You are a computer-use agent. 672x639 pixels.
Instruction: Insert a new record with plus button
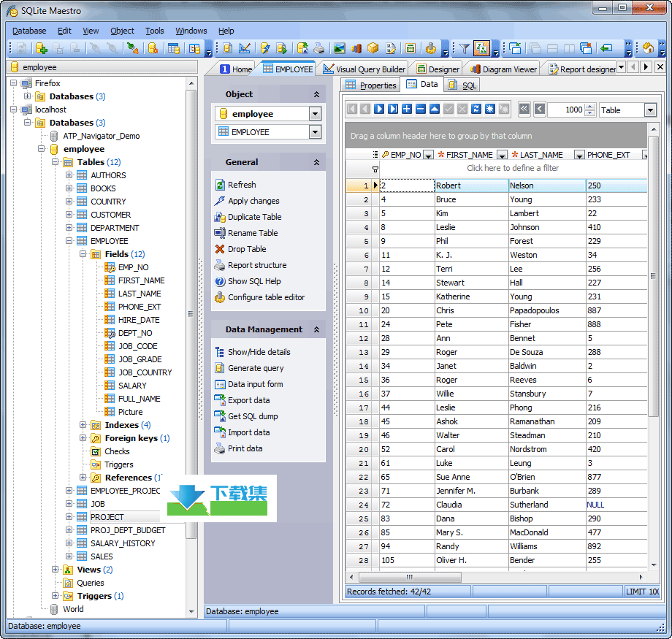[407, 109]
